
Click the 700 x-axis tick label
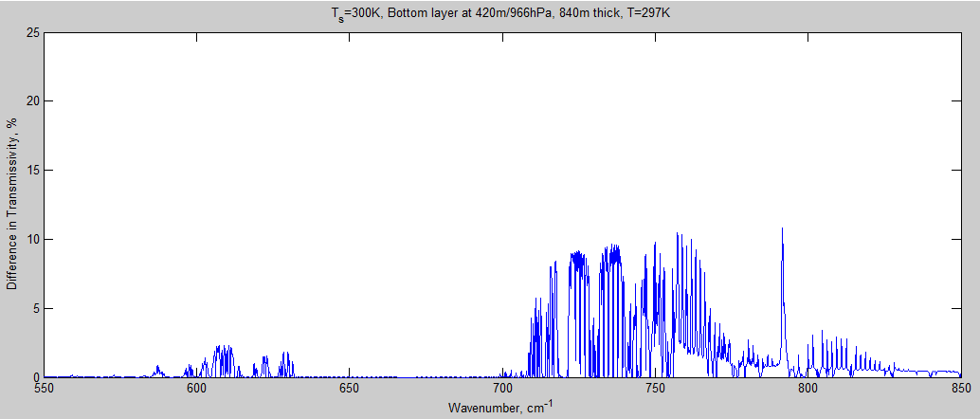[x=502, y=389]
